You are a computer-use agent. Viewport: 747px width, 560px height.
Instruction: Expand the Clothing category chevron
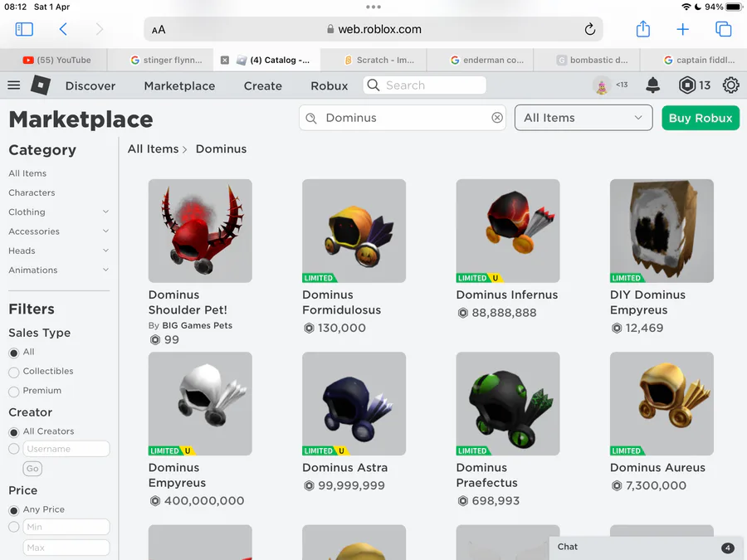pyautogui.click(x=105, y=212)
